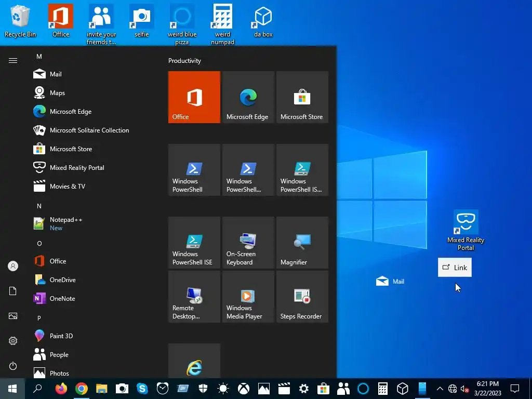The height and width of the screenshot is (399, 532).
Task: Click the Windows Start button
Action: click(x=12, y=389)
